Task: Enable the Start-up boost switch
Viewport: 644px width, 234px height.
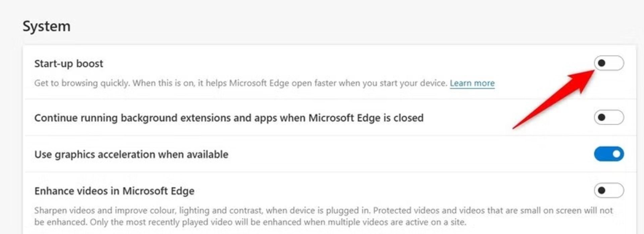Action: [x=609, y=63]
